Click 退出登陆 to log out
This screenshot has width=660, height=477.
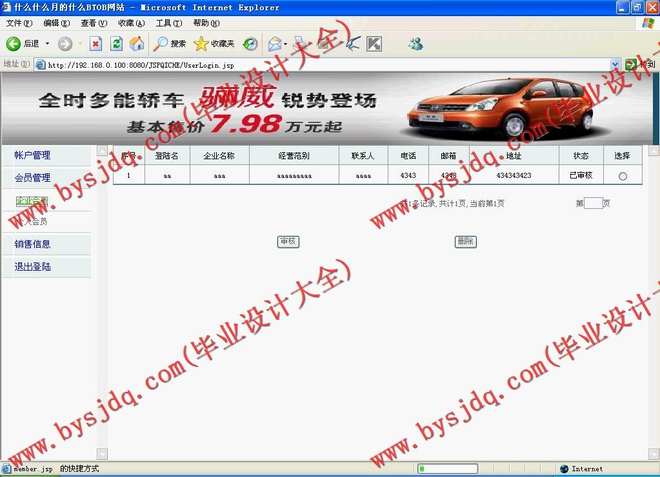[32, 267]
